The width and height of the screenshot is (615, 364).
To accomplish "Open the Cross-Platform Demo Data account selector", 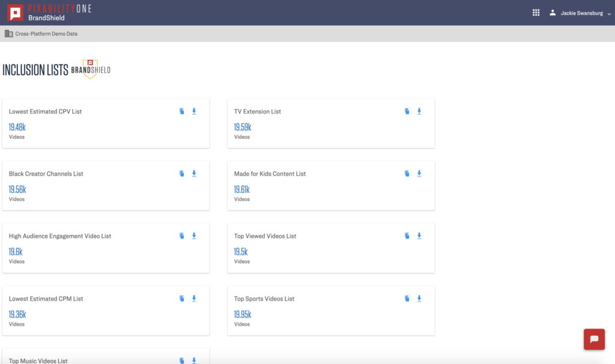I will click(41, 34).
